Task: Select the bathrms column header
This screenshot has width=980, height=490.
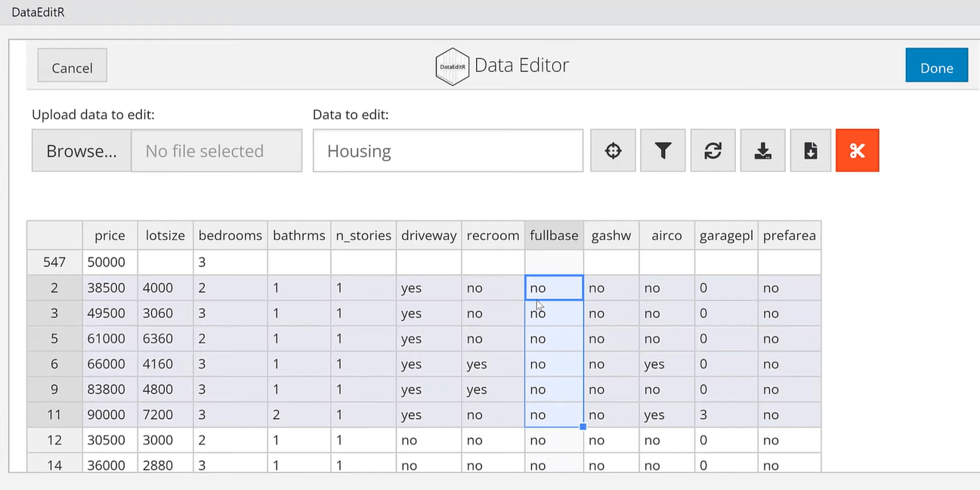Action: click(298, 236)
